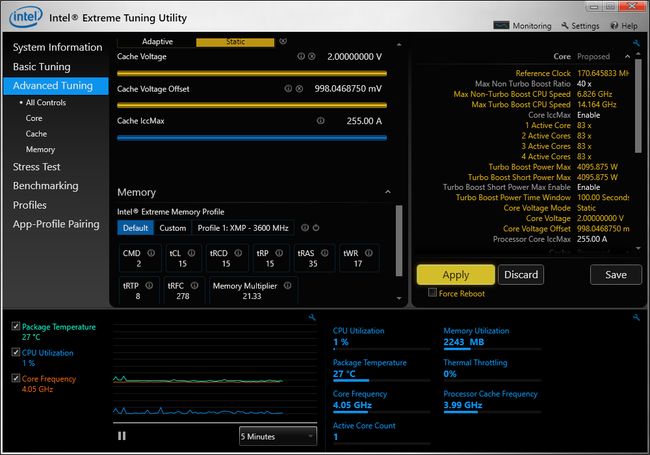
Task: Select All Controls sub-item
Action: pyautogui.click(x=46, y=102)
